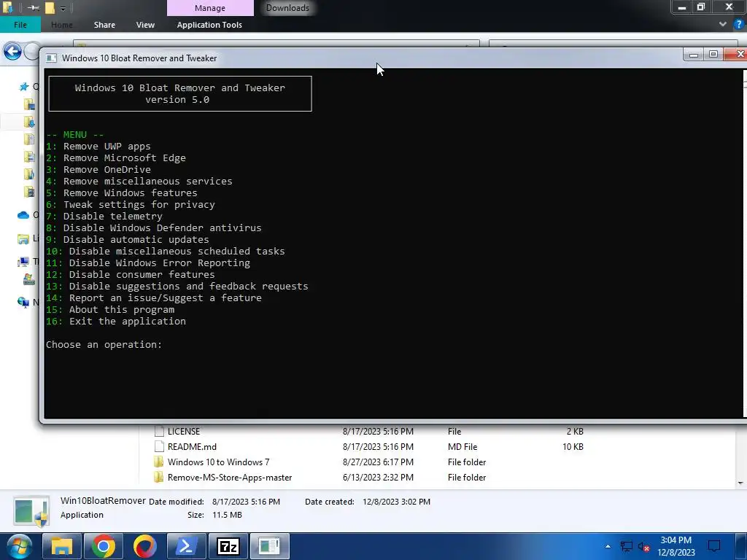Click the MD File type cell
Viewport: 747px width, 560px height.
coord(462,447)
